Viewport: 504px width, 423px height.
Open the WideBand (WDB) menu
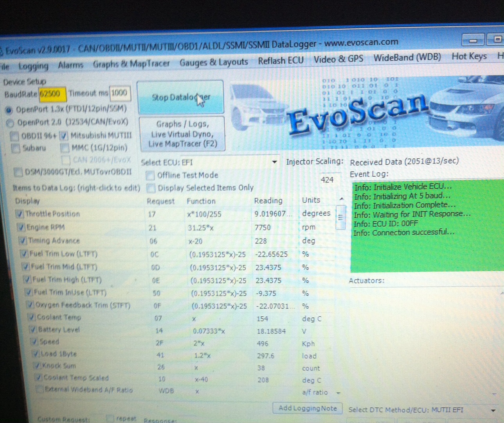[x=407, y=57]
